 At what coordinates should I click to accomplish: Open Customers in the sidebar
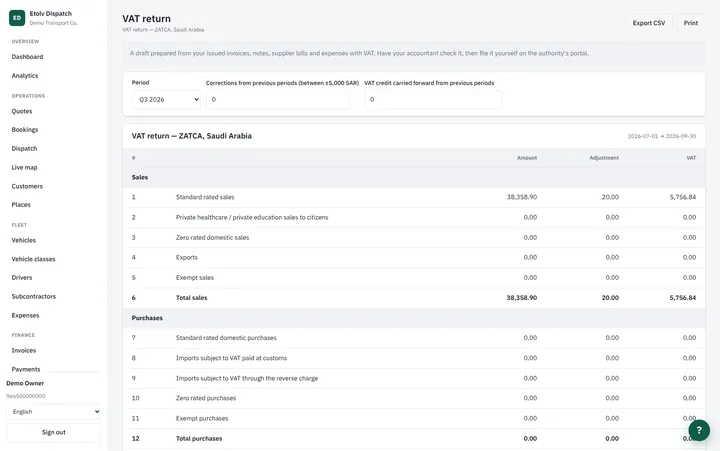tap(27, 186)
